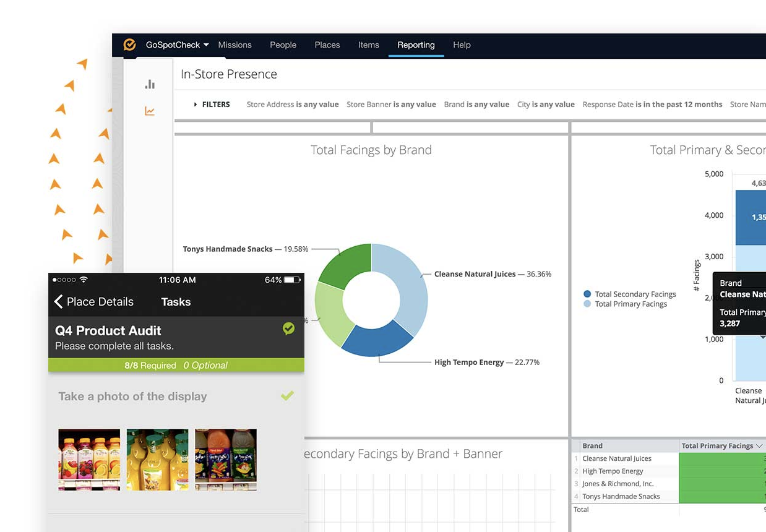Tap the Tasks title in mobile header

pos(176,302)
